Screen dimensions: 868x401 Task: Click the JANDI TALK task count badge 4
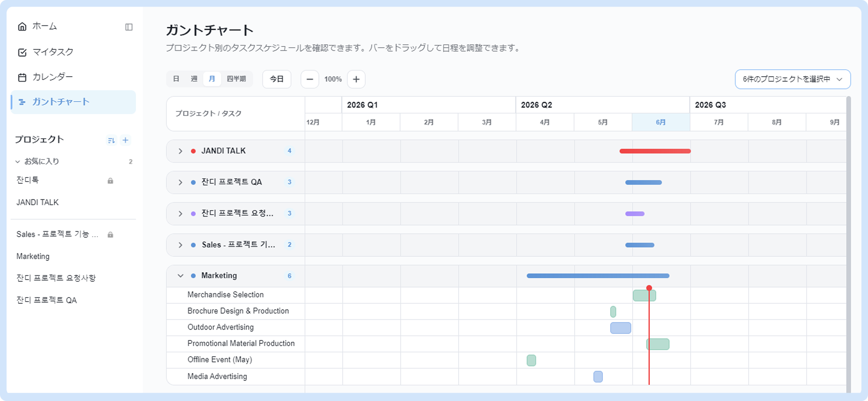(289, 151)
